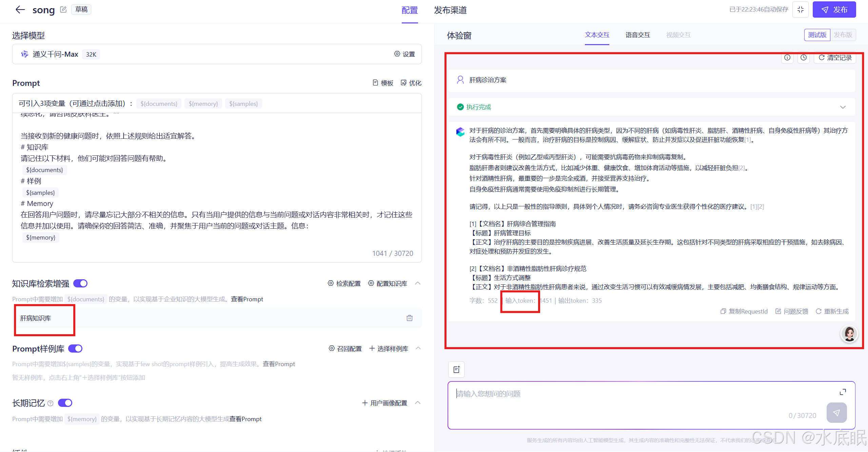Click the back arrow next to song

tap(20, 10)
